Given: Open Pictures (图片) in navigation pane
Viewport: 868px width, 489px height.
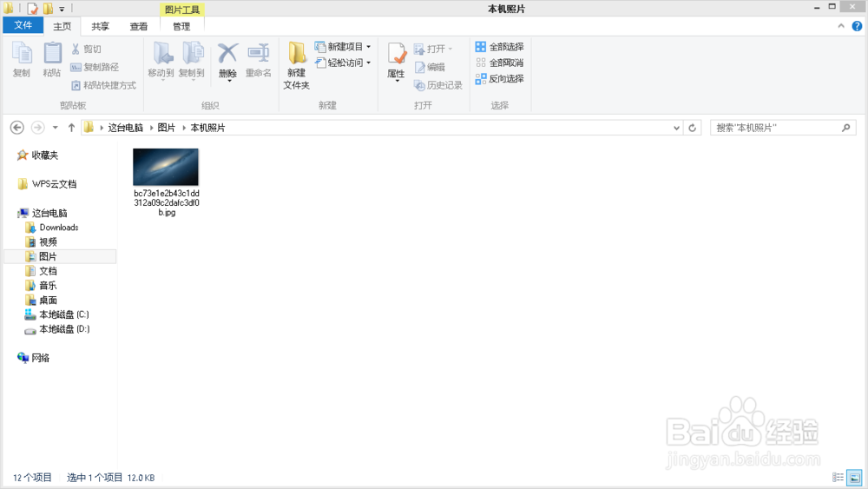Looking at the screenshot, I should click(60, 256).
